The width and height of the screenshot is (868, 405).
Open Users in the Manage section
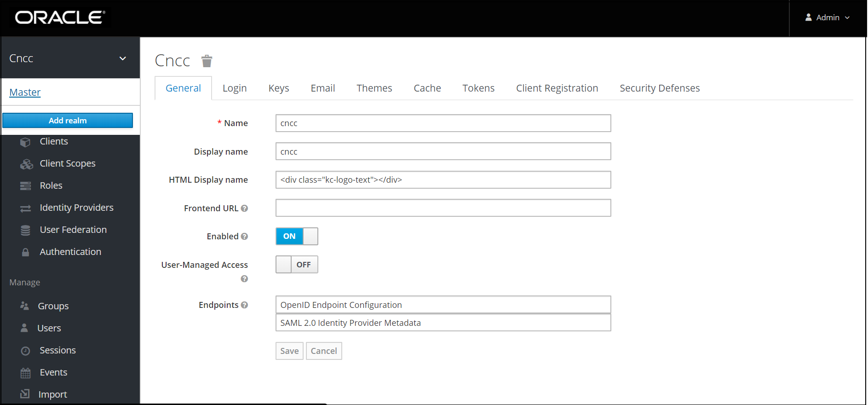49,329
